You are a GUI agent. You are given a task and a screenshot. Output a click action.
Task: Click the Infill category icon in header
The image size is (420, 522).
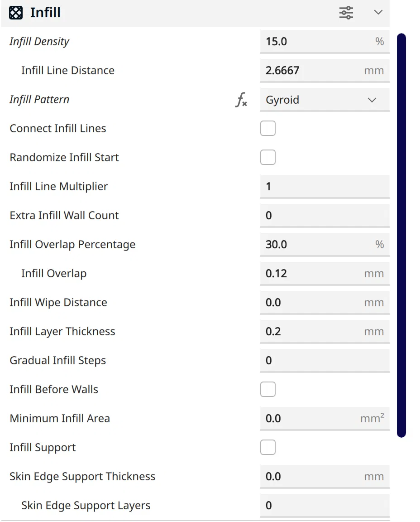(16, 13)
